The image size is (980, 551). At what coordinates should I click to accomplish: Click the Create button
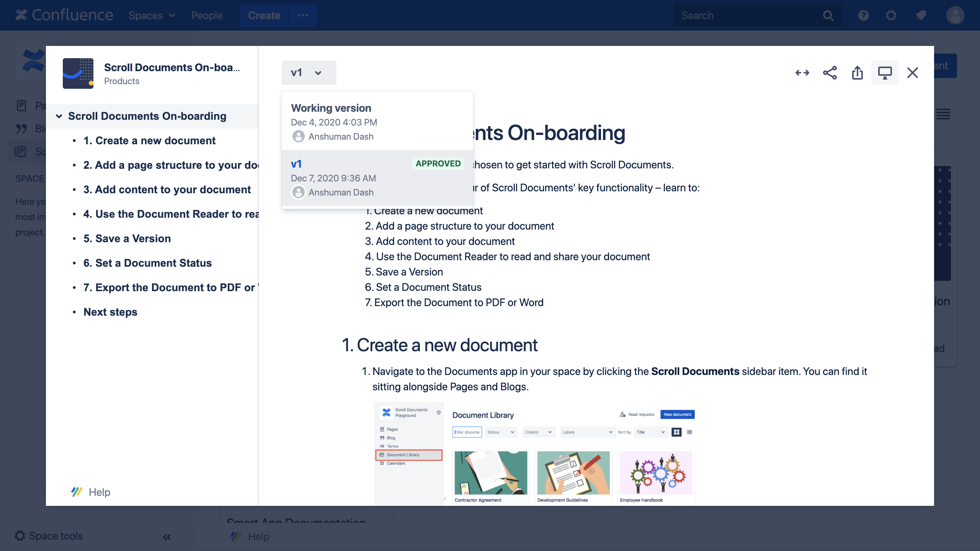click(264, 16)
